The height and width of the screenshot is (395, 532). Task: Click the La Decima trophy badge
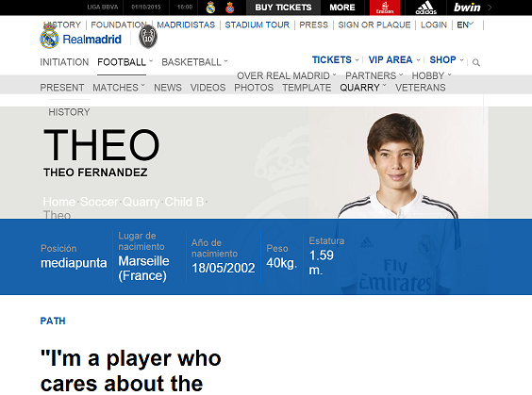click(148, 37)
